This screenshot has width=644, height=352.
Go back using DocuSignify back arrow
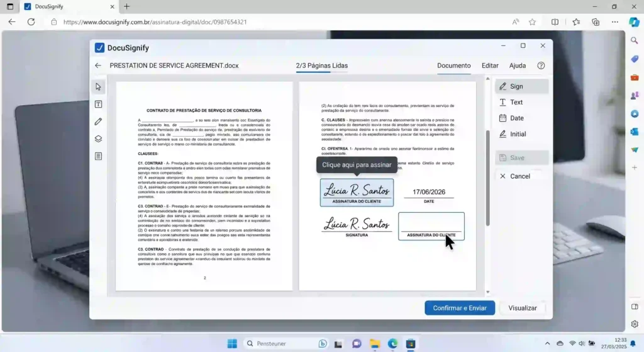click(97, 65)
